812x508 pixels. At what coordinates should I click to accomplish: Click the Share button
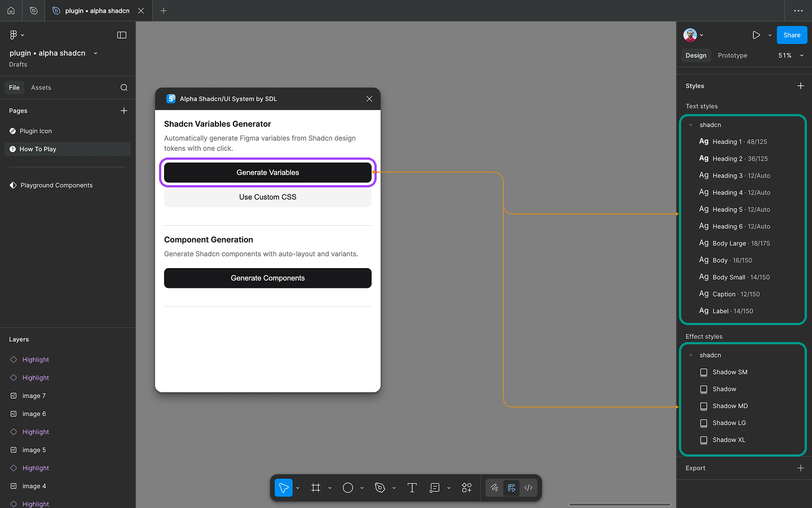pyautogui.click(x=792, y=34)
